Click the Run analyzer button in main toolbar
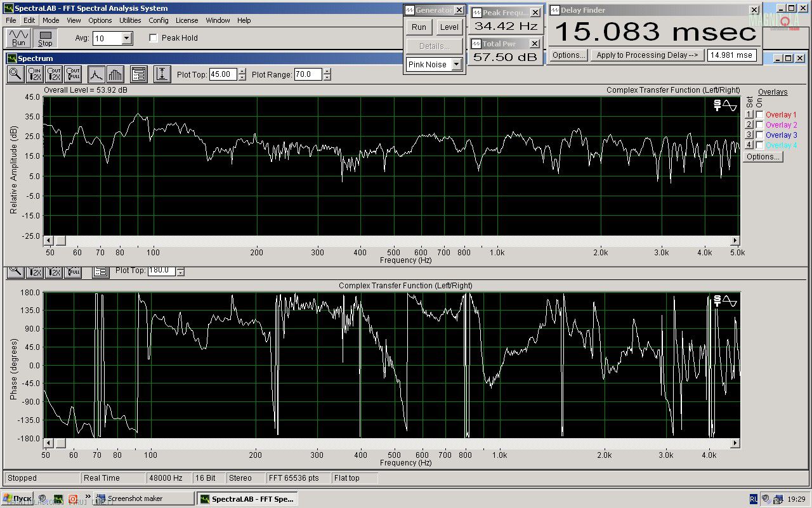This screenshot has width=812, height=508. [19, 38]
